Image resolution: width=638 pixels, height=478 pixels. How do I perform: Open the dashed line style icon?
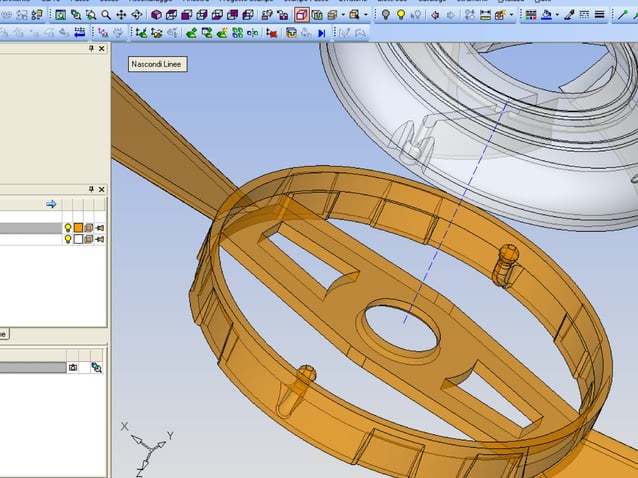584,15
